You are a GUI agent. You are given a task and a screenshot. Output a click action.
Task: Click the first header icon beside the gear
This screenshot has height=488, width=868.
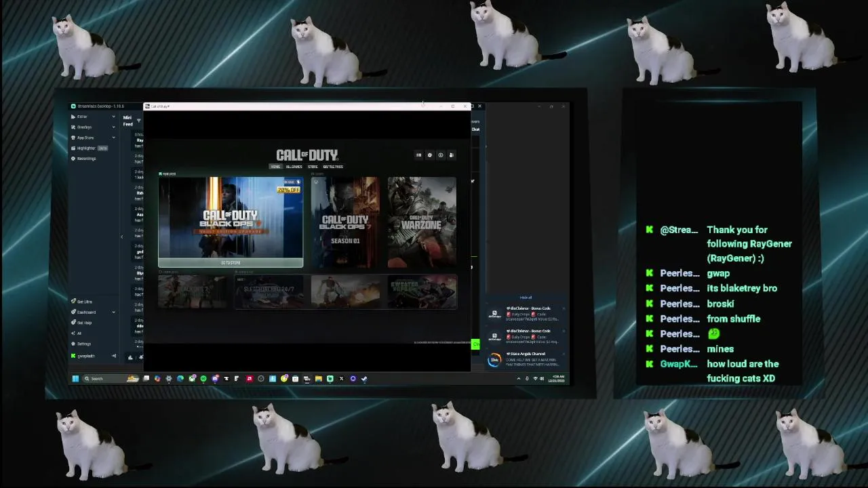418,155
